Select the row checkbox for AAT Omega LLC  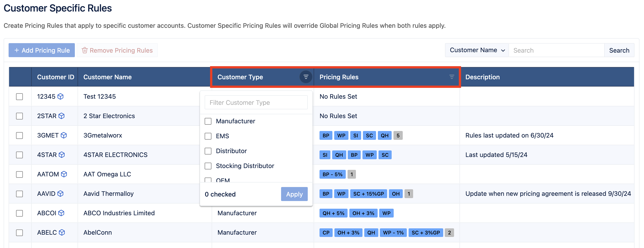coord(19,174)
